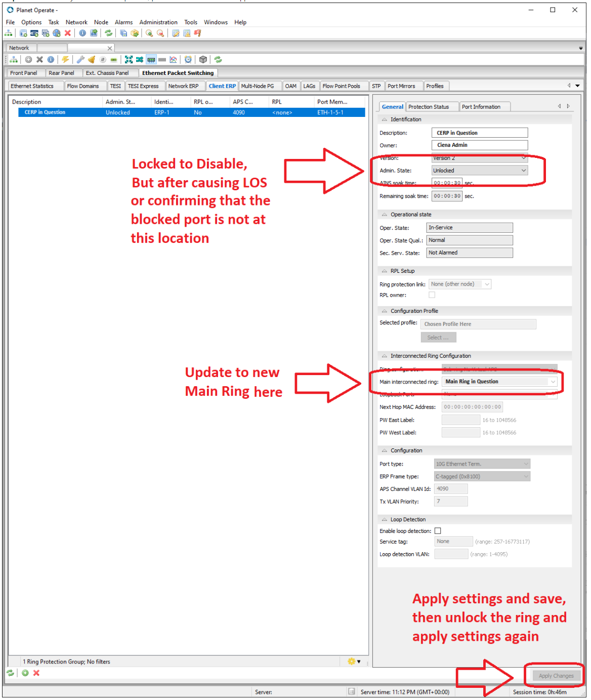Open the Administration menu
The image size is (591, 700).
pos(158,22)
